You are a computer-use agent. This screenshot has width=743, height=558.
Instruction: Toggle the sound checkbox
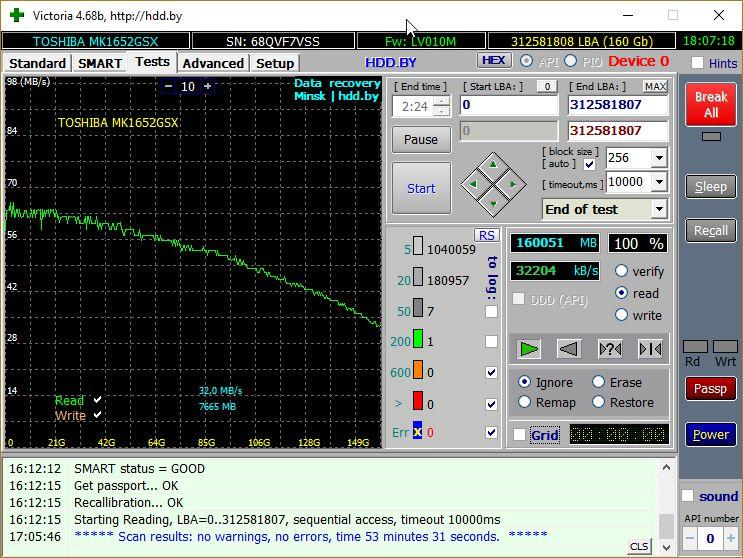(x=688, y=496)
